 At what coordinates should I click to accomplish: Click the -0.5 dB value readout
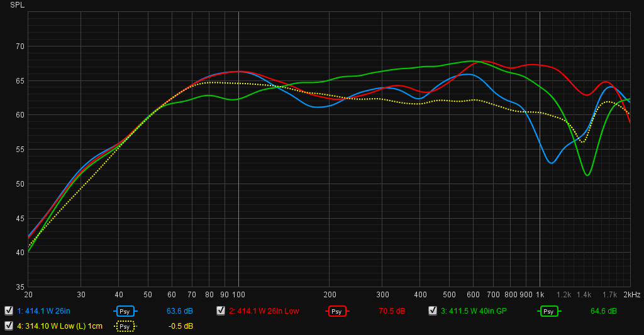180,326
